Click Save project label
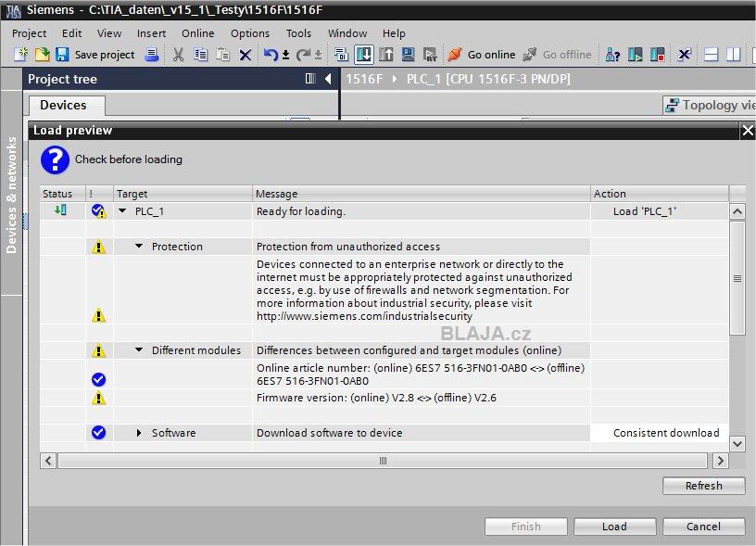The width and height of the screenshot is (756, 546). click(x=105, y=55)
